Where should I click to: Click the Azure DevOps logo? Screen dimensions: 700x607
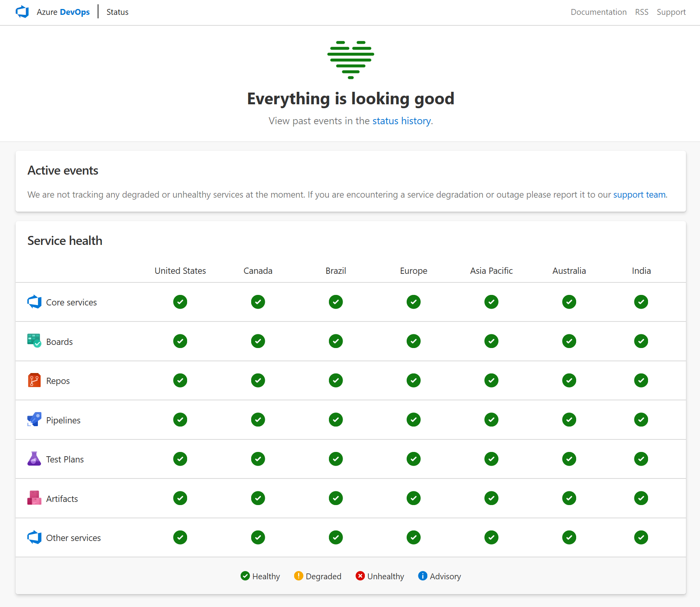pos(22,12)
